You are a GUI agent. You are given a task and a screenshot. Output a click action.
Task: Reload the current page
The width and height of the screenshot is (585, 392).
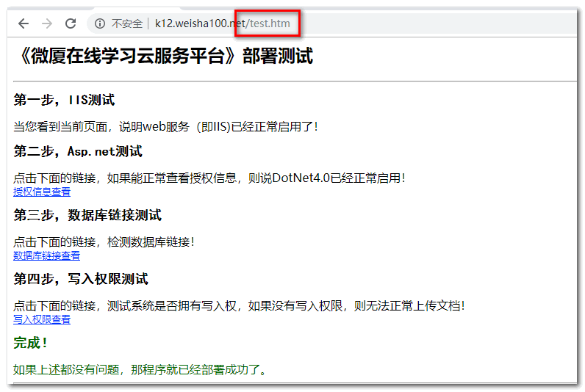tap(71, 23)
